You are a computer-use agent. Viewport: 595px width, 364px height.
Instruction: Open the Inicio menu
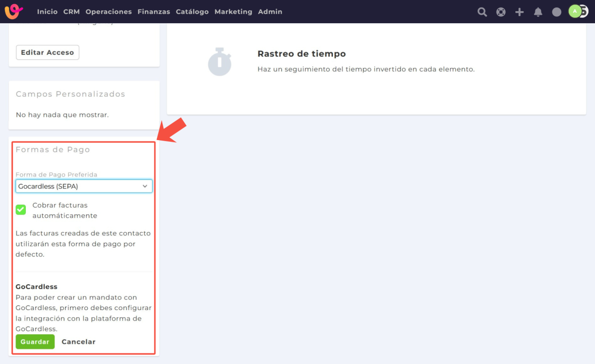point(47,12)
